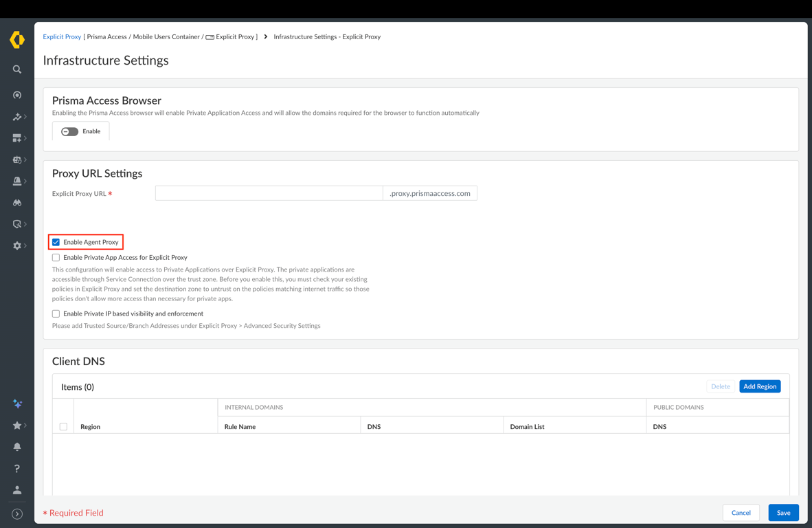Click the INTERNAL DOMAINS group header
The image size is (812, 528).
pyautogui.click(x=253, y=407)
